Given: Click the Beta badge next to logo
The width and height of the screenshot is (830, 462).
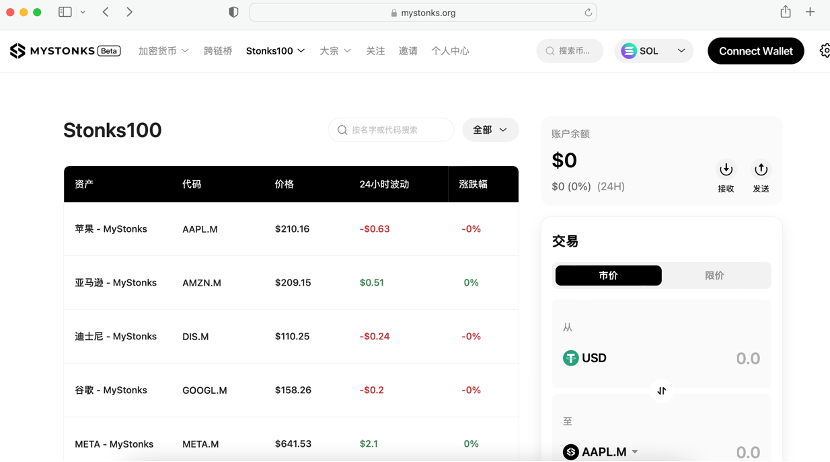Looking at the screenshot, I should coord(109,51).
